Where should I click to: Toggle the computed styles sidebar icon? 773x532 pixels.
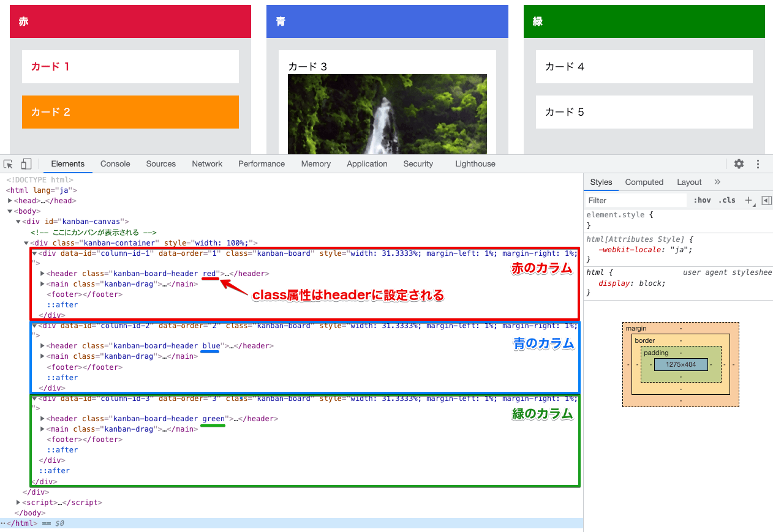pos(766,200)
